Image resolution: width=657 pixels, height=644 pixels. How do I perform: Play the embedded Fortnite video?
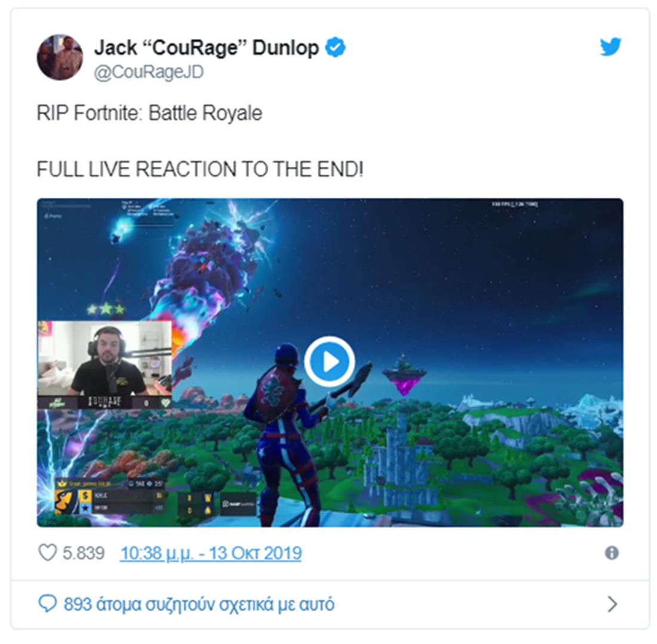330,361
